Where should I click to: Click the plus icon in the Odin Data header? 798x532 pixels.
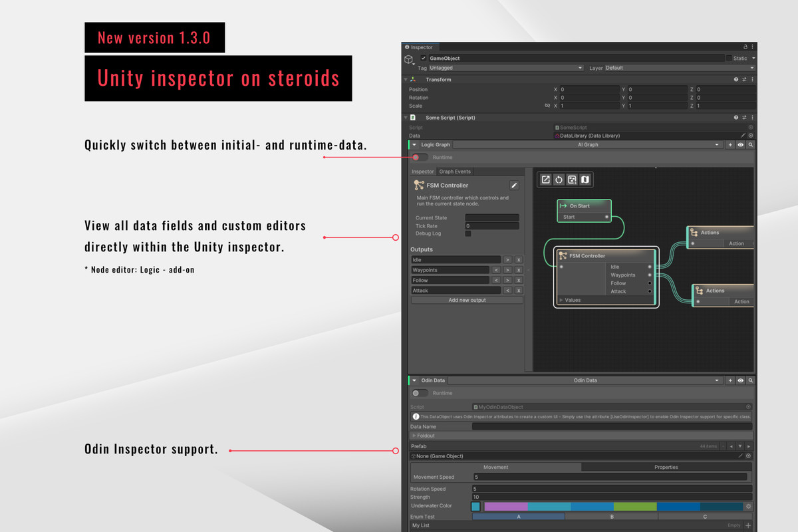[x=730, y=380]
